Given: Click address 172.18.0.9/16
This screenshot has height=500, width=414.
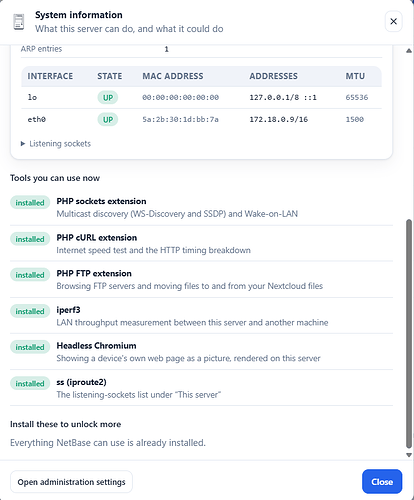Looking at the screenshot, I should [x=279, y=119].
